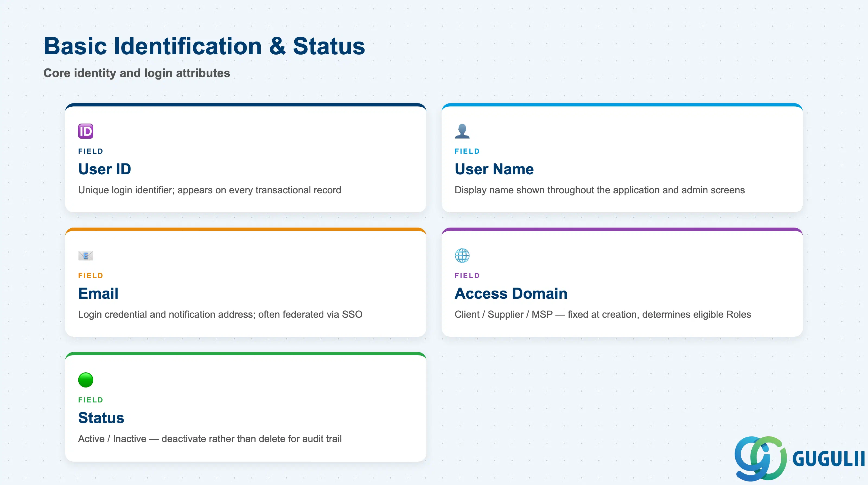Click the FIELD label above User ID

pyautogui.click(x=91, y=151)
